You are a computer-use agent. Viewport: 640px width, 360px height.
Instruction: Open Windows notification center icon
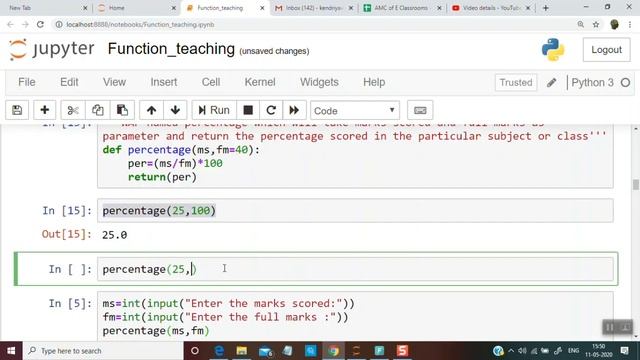pos(624,351)
